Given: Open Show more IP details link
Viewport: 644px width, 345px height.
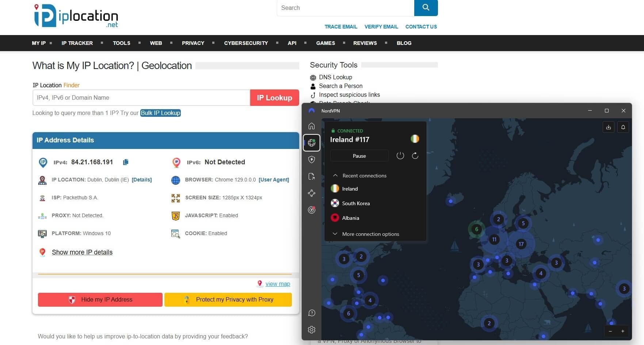Looking at the screenshot, I should click(82, 252).
